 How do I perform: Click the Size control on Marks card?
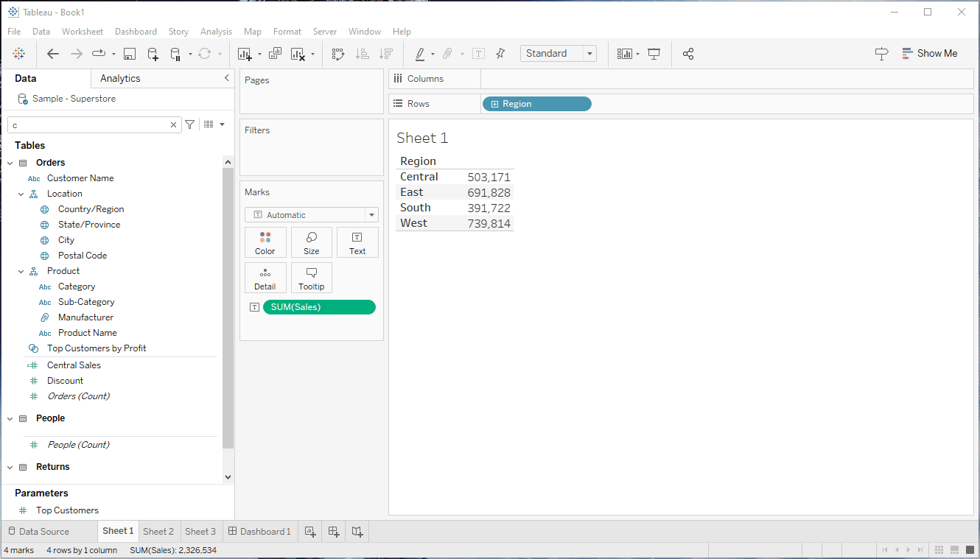coord(311,242)
